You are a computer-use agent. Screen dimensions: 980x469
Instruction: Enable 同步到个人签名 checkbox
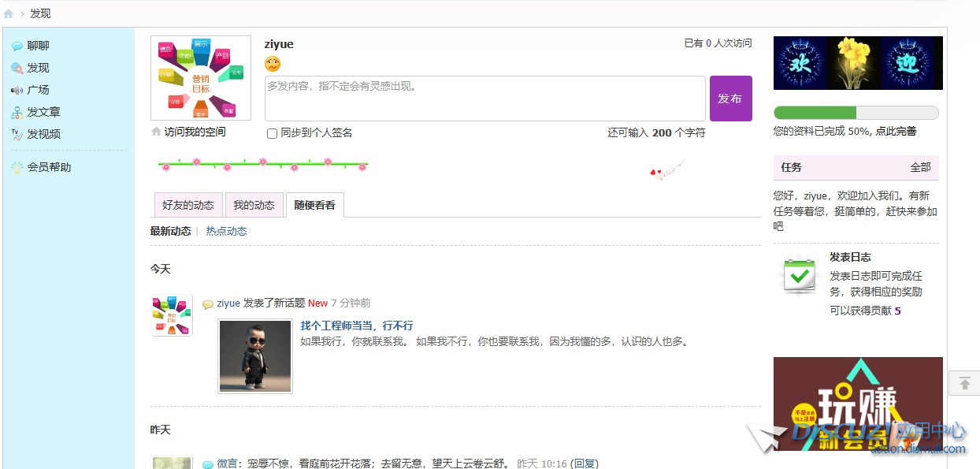(x=273, y=133)
